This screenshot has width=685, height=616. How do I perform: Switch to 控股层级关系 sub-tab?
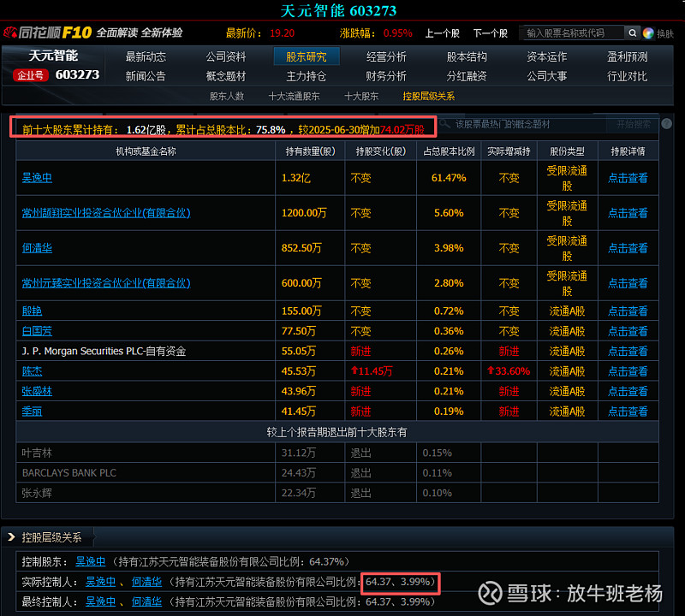[x=429, y=96]
